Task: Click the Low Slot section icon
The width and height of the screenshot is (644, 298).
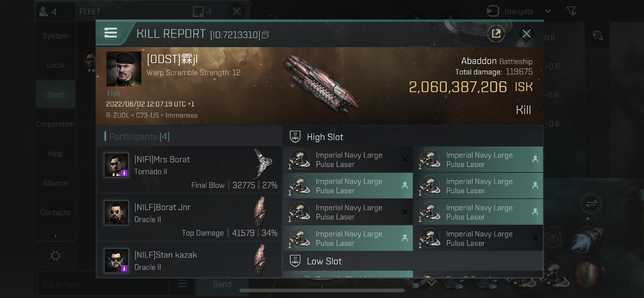Action: click(295, 261)
